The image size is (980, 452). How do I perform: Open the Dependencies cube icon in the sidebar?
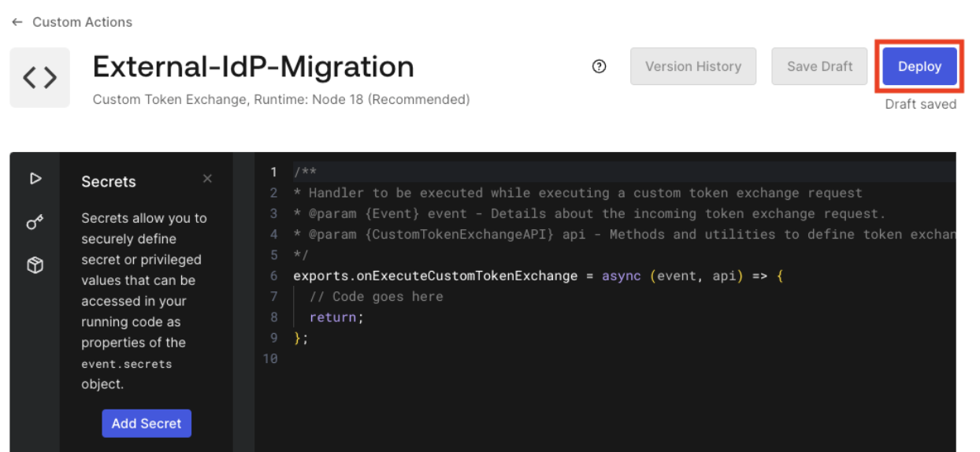point(35,266)
